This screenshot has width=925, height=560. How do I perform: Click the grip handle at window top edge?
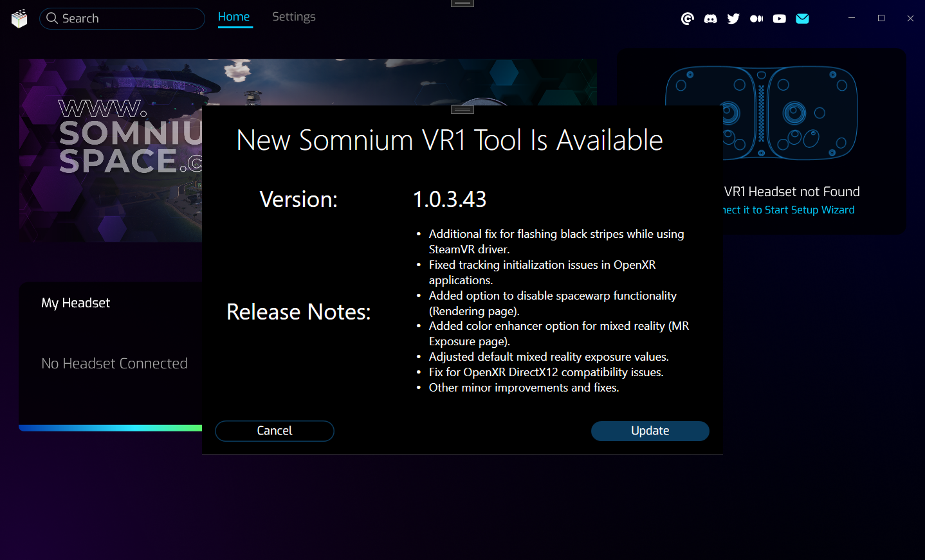point(462,3)
